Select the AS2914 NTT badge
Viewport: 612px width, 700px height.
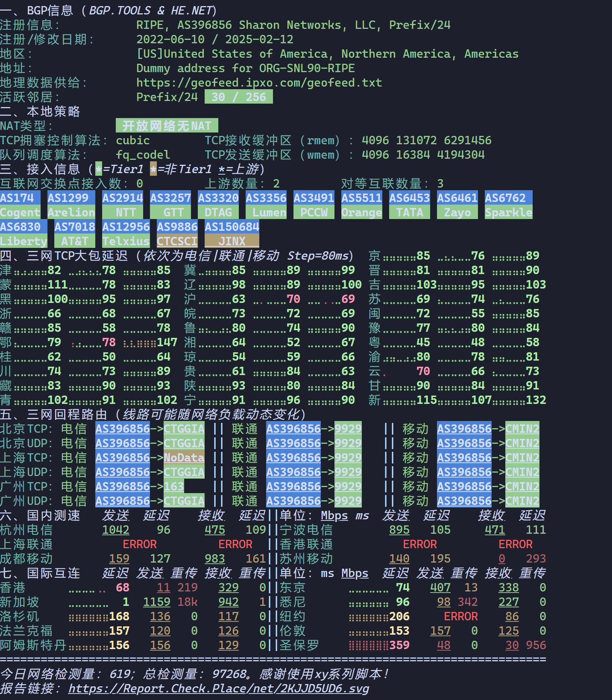click(x=123, y=205)
